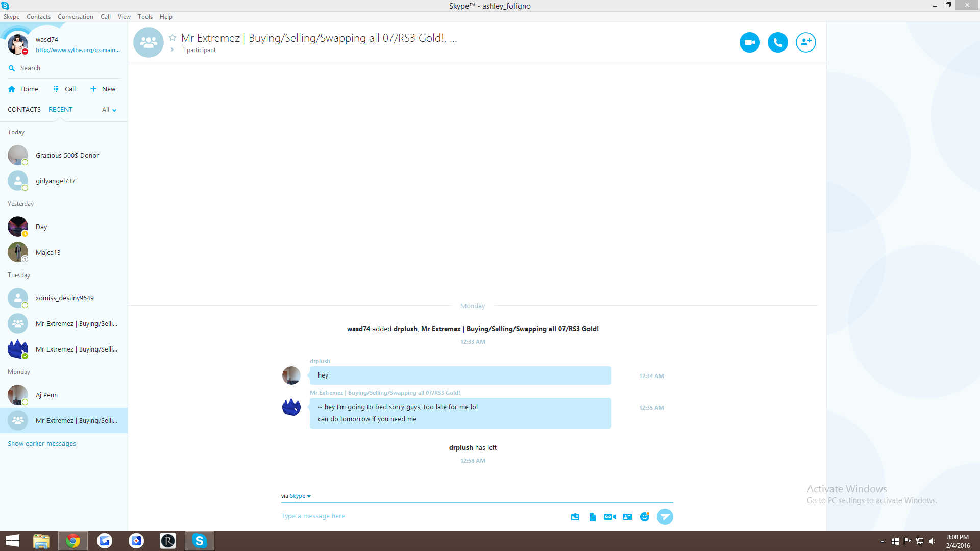
Task: Start a voice call using the phone icon
Action: tap(777, 42)
